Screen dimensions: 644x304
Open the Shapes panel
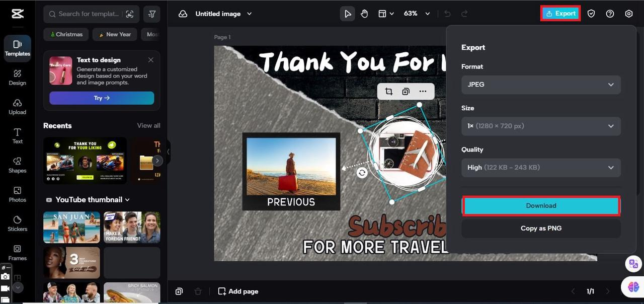(18, 165)
